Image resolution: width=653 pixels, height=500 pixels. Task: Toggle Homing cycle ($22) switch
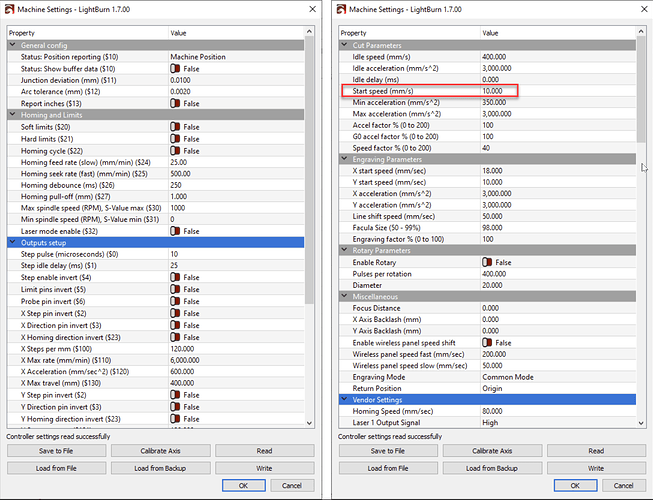click(x=175, y=151)
